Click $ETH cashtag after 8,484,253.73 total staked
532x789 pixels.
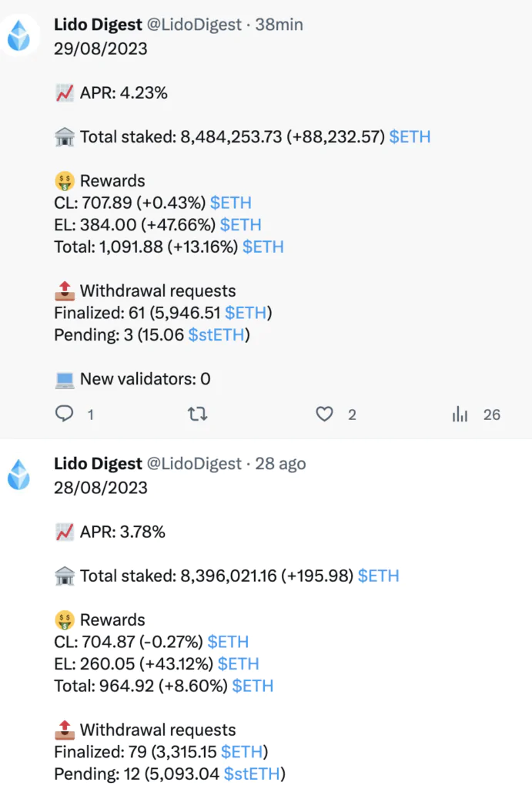tap(410, 137)
